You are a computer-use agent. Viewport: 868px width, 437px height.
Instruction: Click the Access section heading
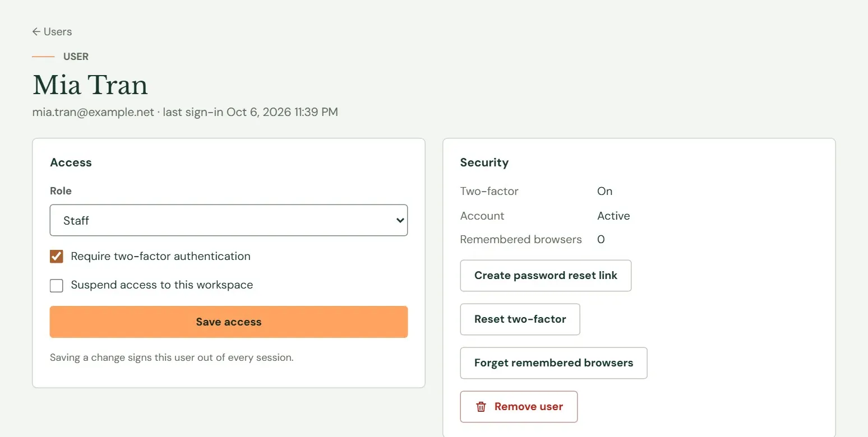(71, 162)
